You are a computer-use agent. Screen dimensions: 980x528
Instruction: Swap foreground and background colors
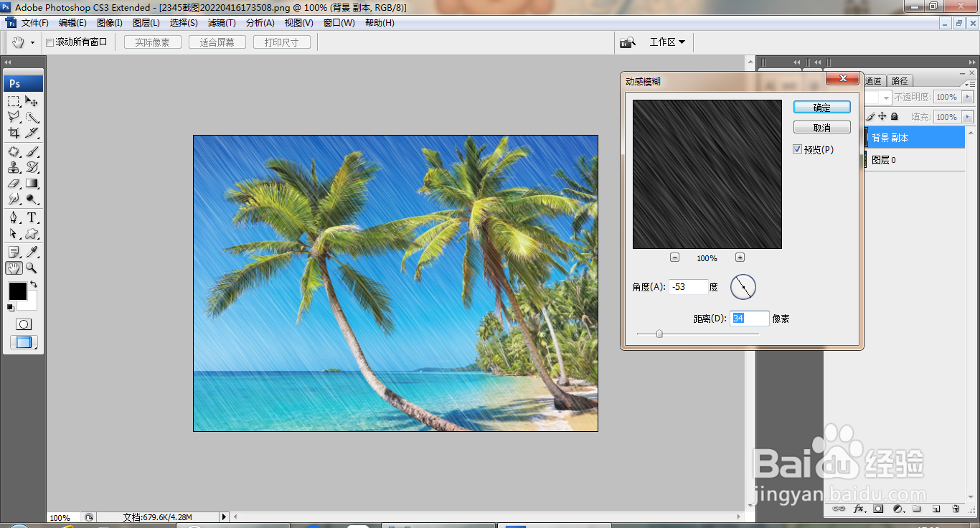tap(34, 285)
